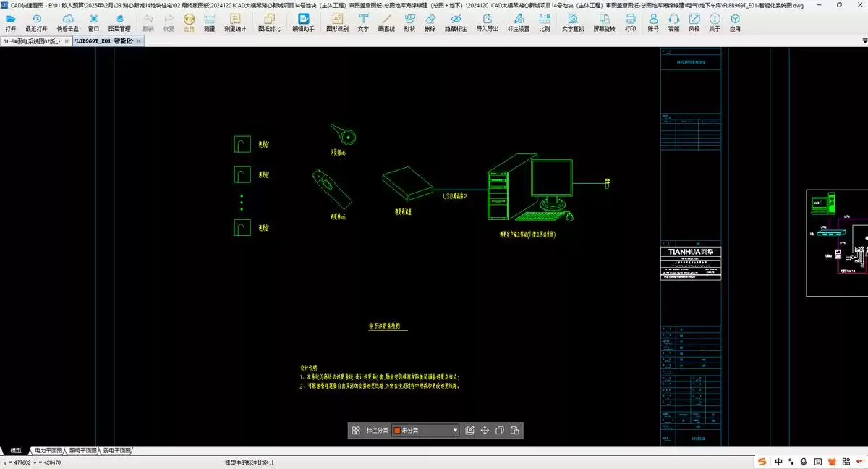The image size is (868, 469).
Task: Open the input method soft keyboard icon
Action: tap(817, 462)
